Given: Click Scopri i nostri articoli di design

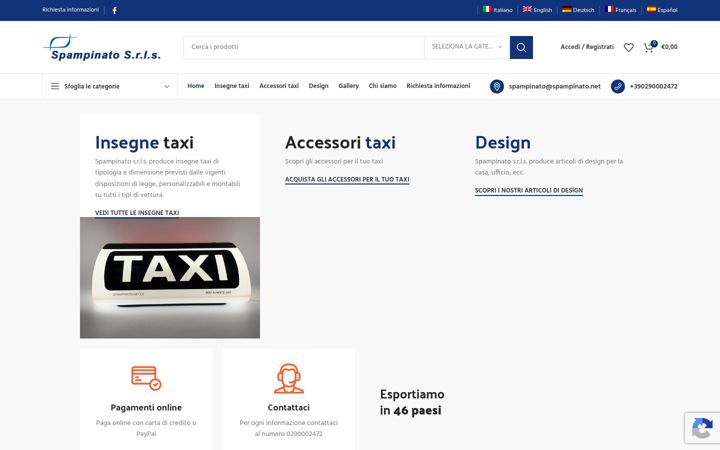Looking at the screenshot, I should pos(529,191).
